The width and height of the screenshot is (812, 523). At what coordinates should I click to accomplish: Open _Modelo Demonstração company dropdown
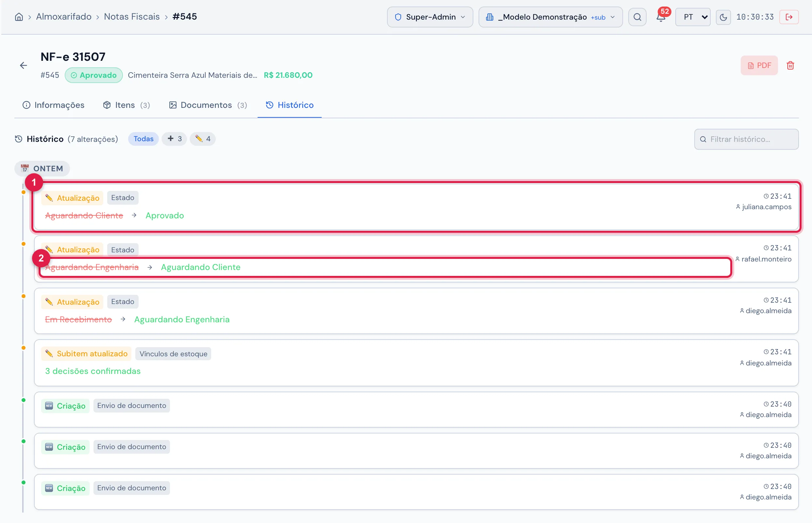click(x=550, y=17)
